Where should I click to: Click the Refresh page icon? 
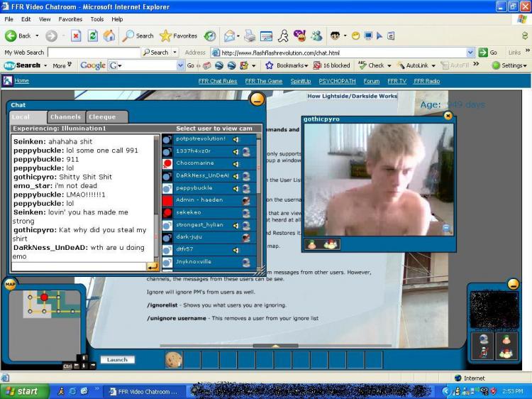pos(92,35)
